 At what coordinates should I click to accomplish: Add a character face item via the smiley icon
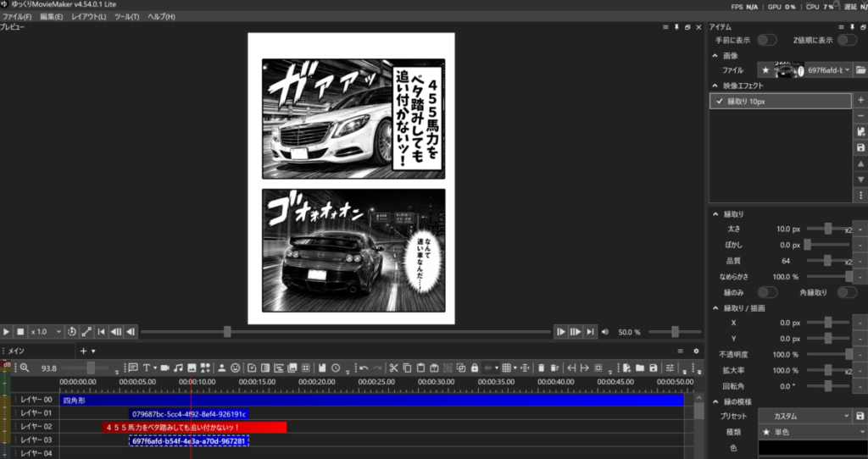236,368
